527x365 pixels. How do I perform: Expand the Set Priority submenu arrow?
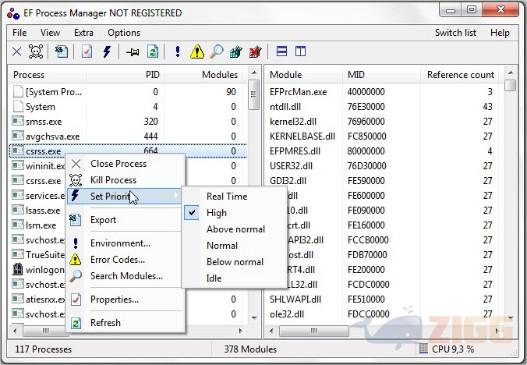point(177,196)
